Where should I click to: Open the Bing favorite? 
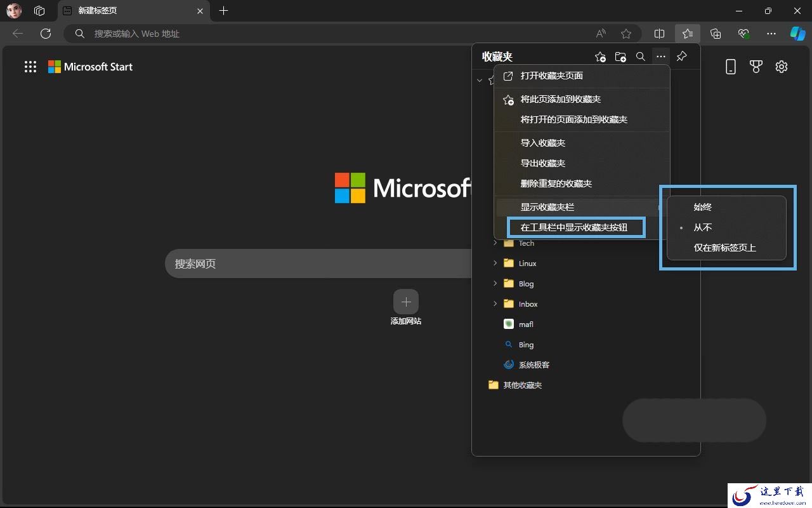pyautogui.click(x=519, y=345)
